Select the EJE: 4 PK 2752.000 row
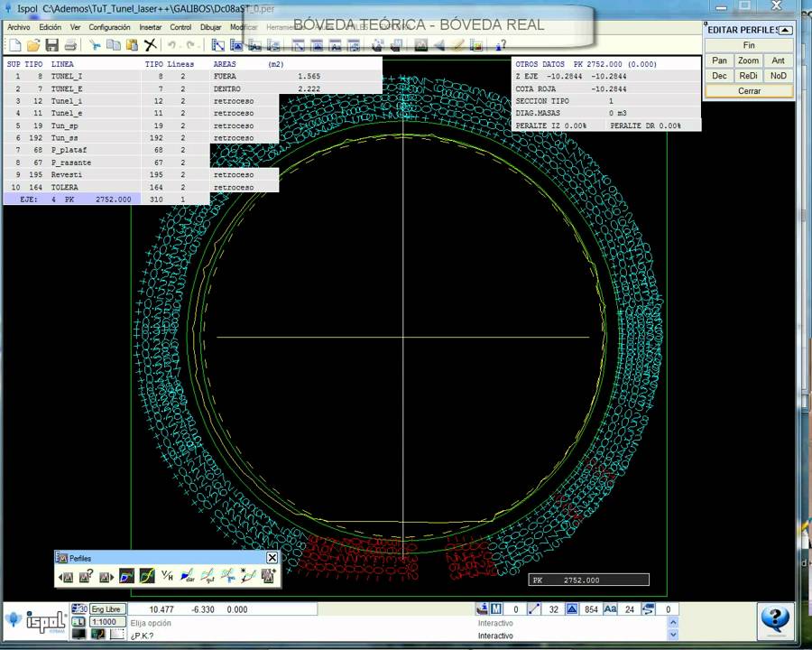Screen dimensions: 812x650 pos(72,199)
